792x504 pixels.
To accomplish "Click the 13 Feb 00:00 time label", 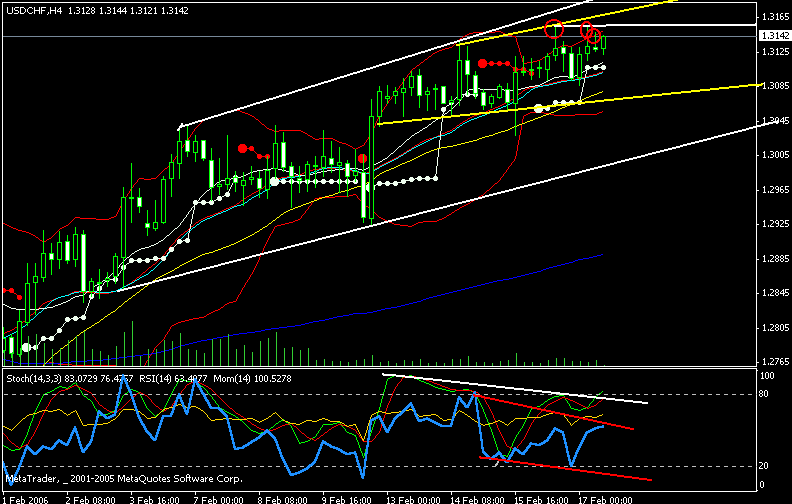I will point(413,499).
